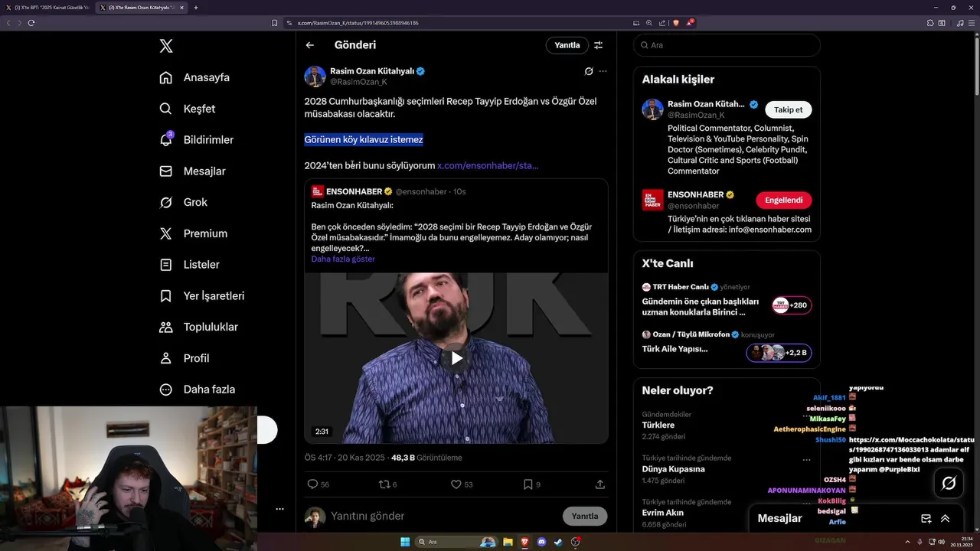The height and width of the screenshot is (551, 980).
Task: Click the Brave Shields icon
Action: tap(675, 23)
